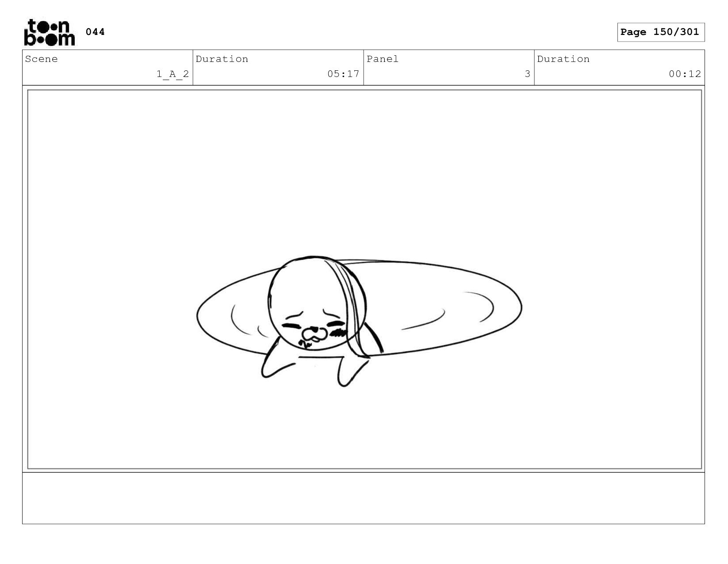This screenshot has height=564, width=728.
Task: Click the Scene header label
Action: point(42,59)
